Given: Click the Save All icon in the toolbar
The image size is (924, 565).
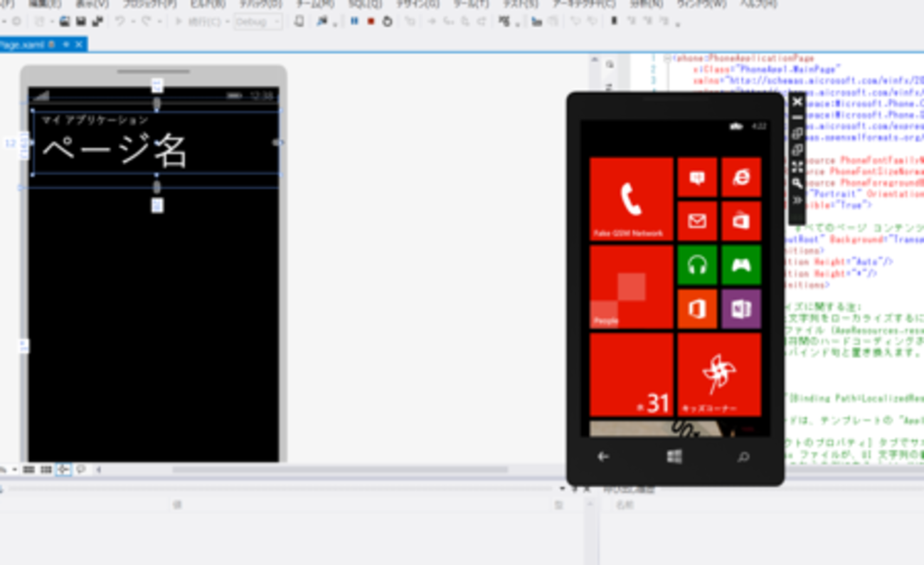Looking at the screenshot, I should 97,22.
